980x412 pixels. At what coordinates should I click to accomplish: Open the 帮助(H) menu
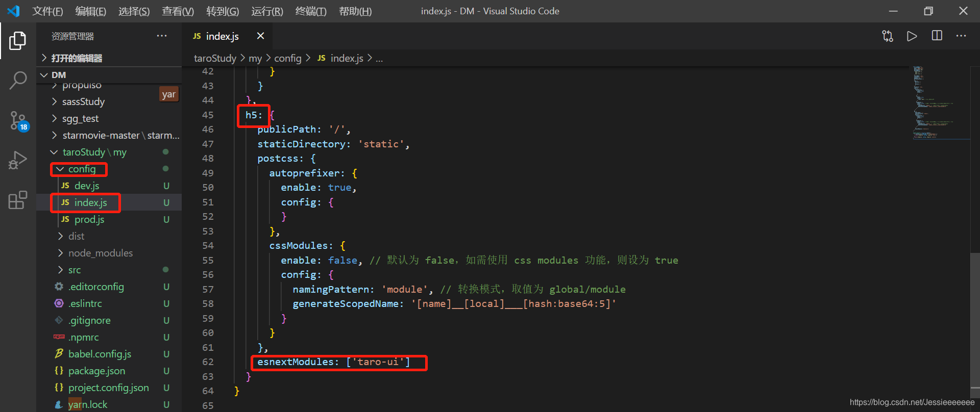coord(355,11)
